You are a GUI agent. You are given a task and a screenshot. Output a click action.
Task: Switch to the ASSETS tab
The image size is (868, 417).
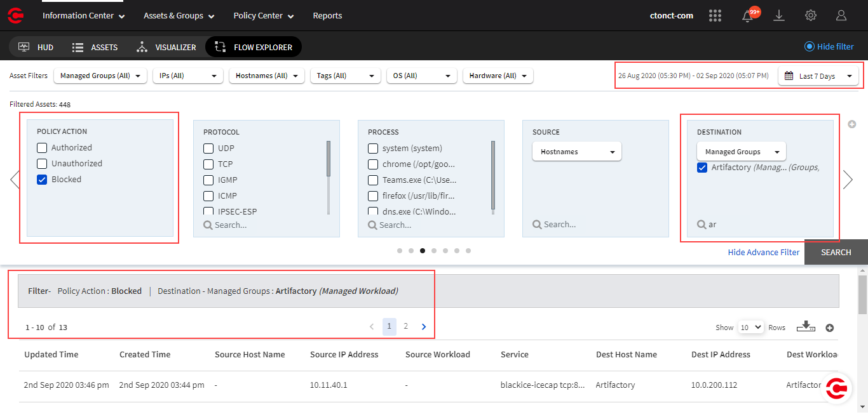point(95,47)
